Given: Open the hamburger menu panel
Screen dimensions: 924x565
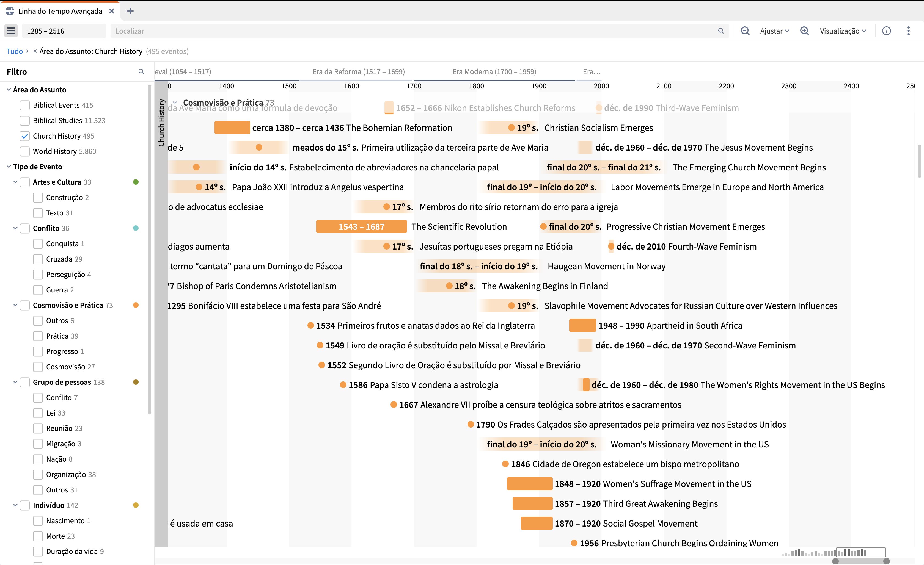Looking at the screenshot, I should point(11,31).
